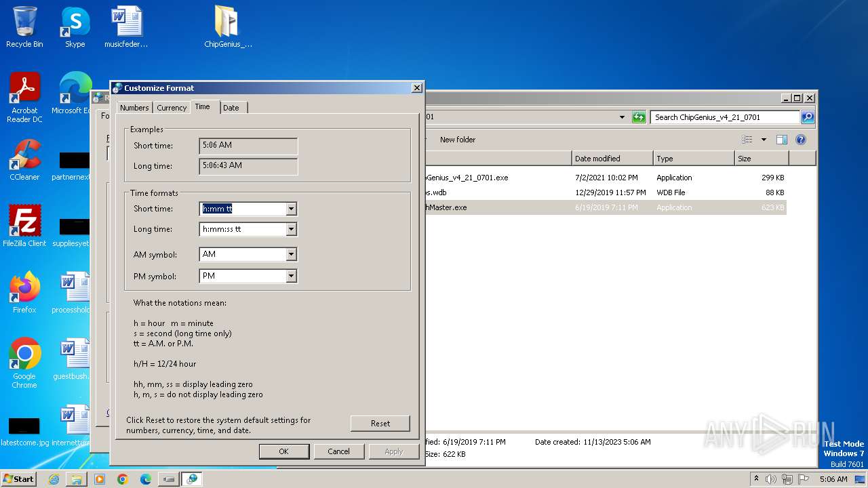Expand the AM symbol dropdown

coord(291,254)
